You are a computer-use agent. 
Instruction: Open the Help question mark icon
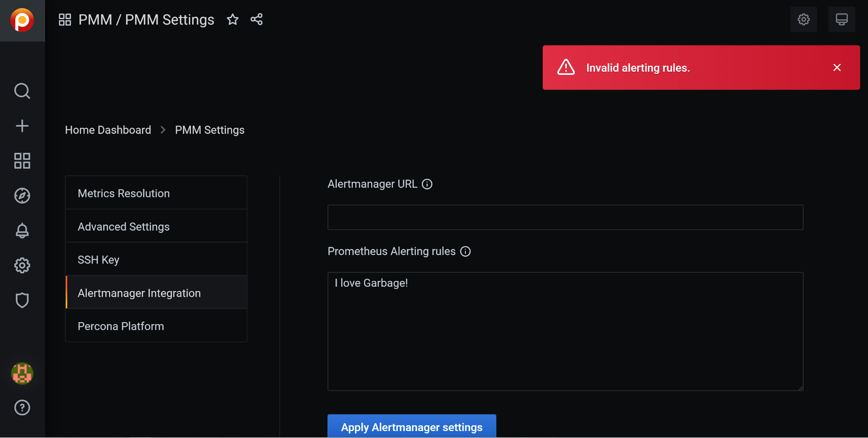click(x=22, y=408)
